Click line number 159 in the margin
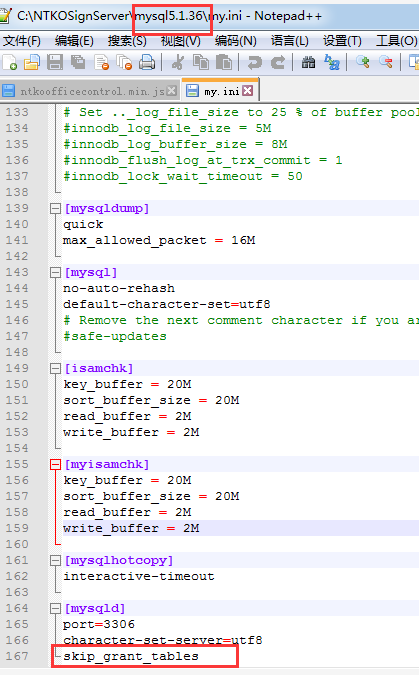Viewport: 419px width, 675px height. [x=17, y=529]
